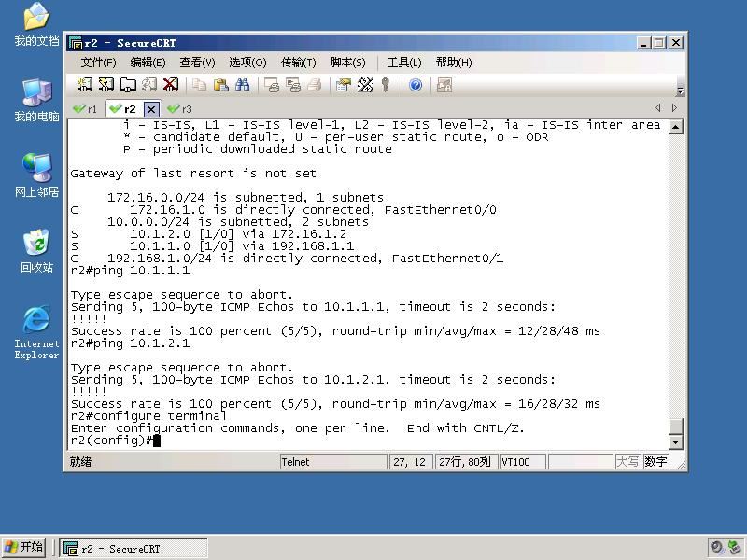Click the VT100 status bar field
The width and height of the screenshot is (747, 560).
click(523, 462)
